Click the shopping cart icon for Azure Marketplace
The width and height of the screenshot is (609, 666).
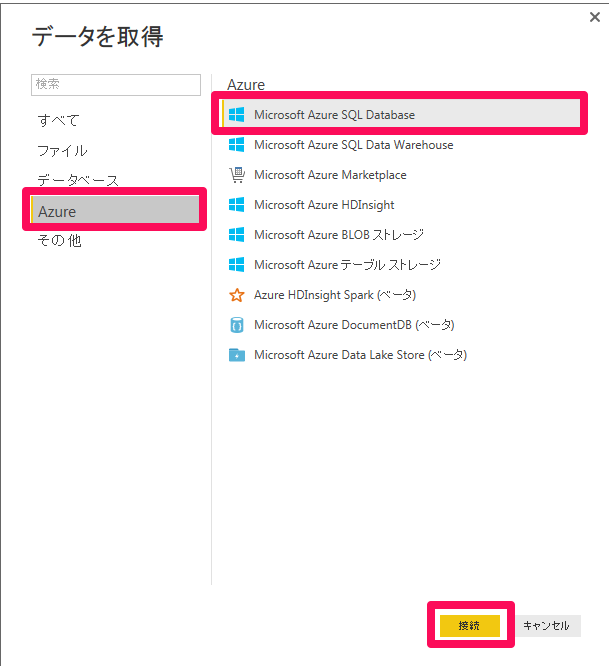(x=237, y=175)
